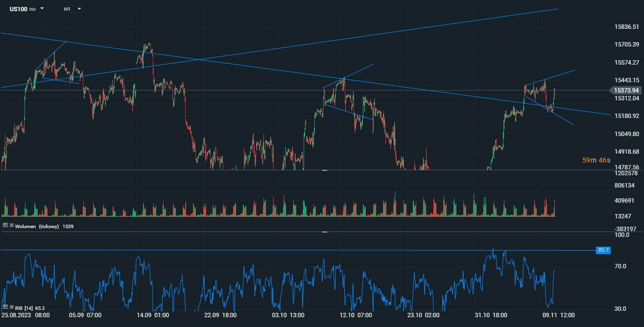Image resolution: width=644 pixels, height=327 pixels.
Task: Click the 15373.94 current price label
Action: pyautogui.click(x=625, y=91)
